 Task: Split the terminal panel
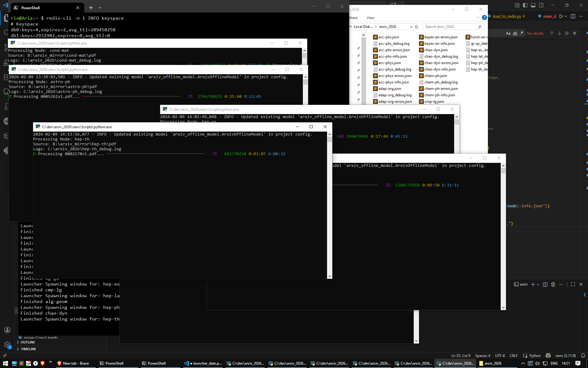545,284
